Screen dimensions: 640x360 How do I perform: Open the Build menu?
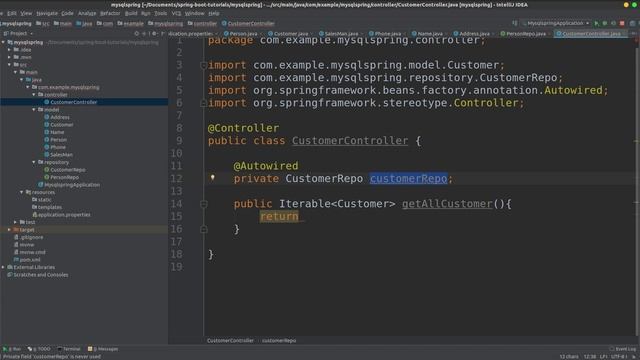pos(131,13)
